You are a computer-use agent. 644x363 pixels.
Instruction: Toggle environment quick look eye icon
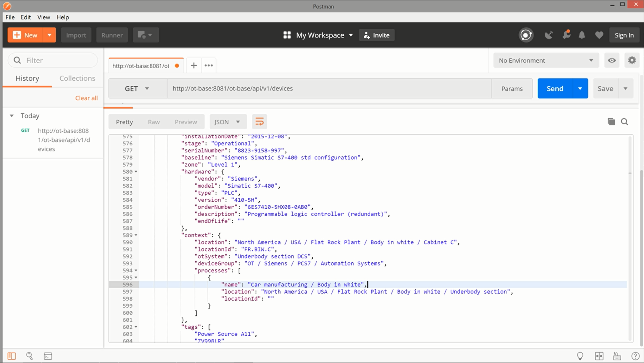click(x=612, y=60)
